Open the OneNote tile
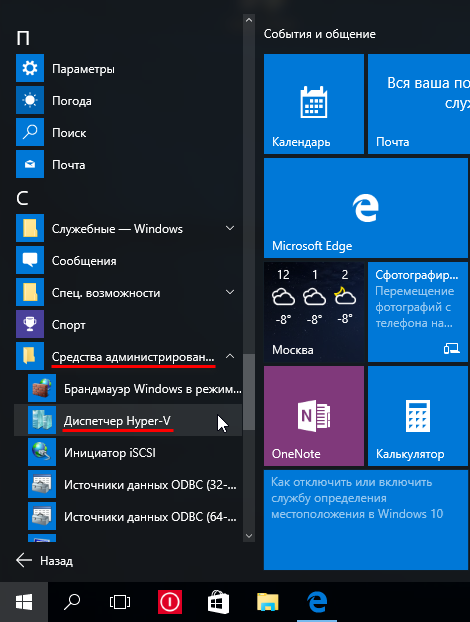470x622 pixels. click(x=314, y=416)
